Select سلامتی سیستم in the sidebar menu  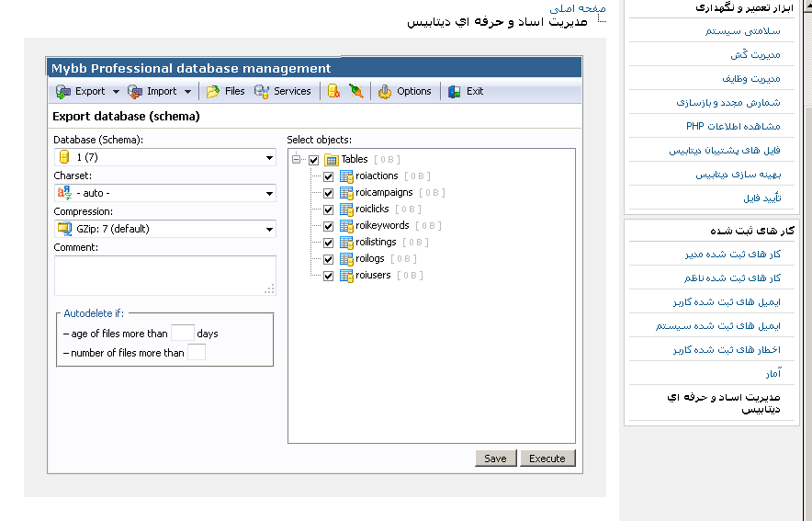[742, 31]
